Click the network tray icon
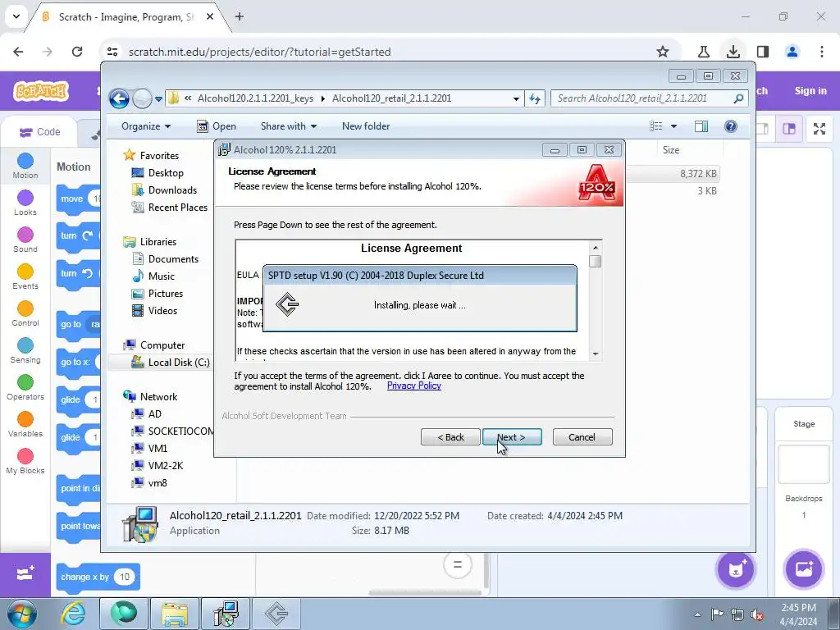Image resolution: width=840 pixels, height=630 pixels. point(737,614)
